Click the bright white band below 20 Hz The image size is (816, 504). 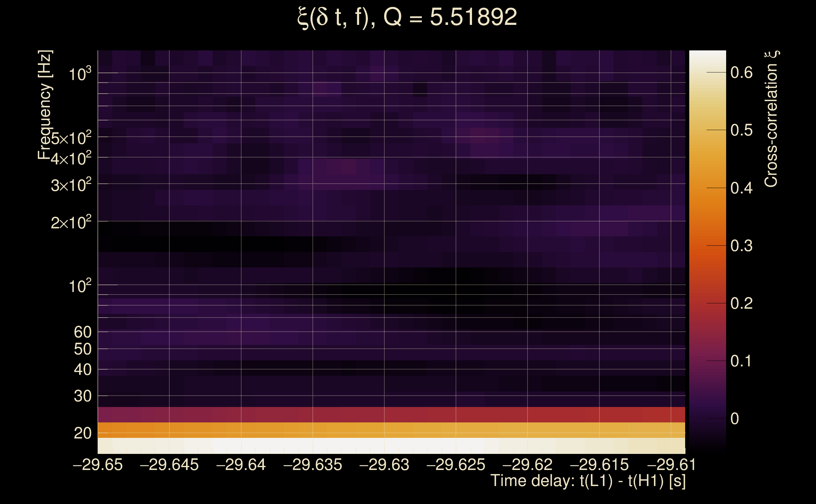click(391, 446)
